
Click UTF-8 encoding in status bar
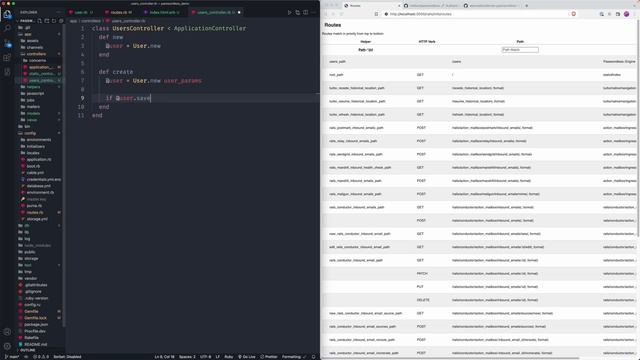pos(205,357)
